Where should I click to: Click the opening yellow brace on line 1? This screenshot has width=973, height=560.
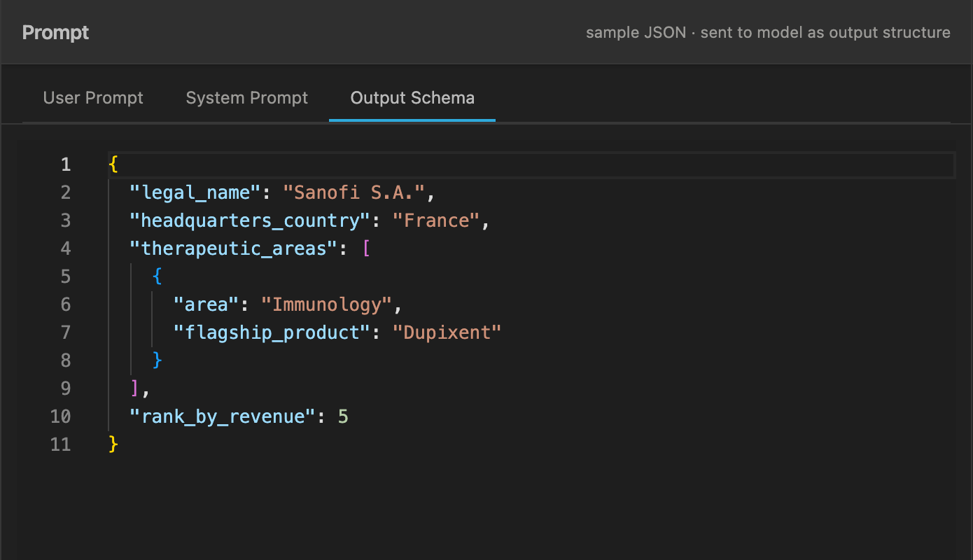click(x=113, y=164)
